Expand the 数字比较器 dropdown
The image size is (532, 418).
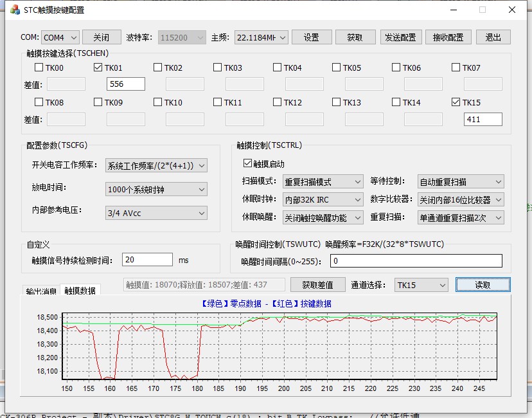click(x=461, y=199)
